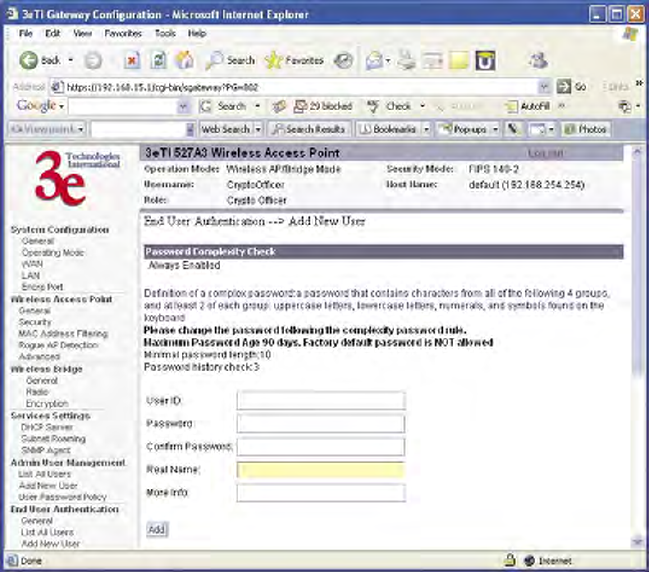Click the highlighter pen toolbar icon
This screenshot has width=649, height=572.
click(x=513, y=130)
